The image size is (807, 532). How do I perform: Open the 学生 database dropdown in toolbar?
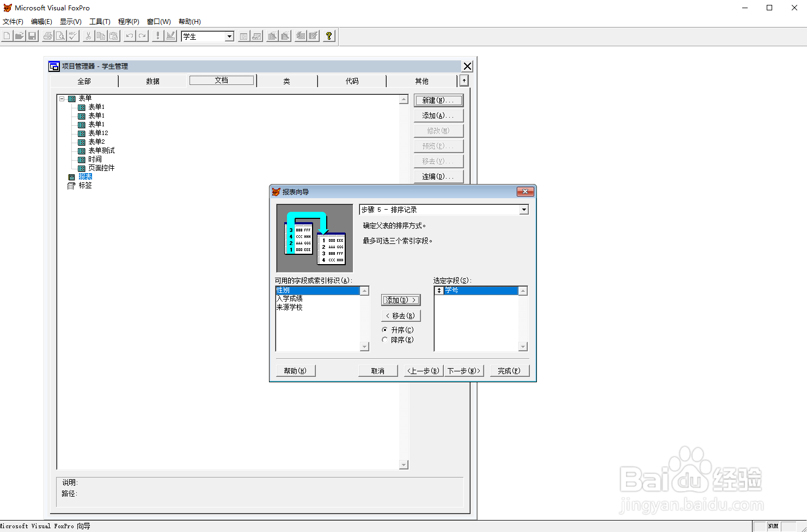(229, 36)
